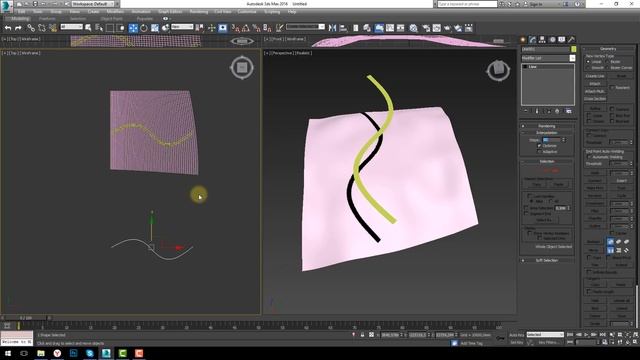The image size is (640, 360).
Task: Click the Align tool icon
Action: pyautogui.click(x=343, y=28)
